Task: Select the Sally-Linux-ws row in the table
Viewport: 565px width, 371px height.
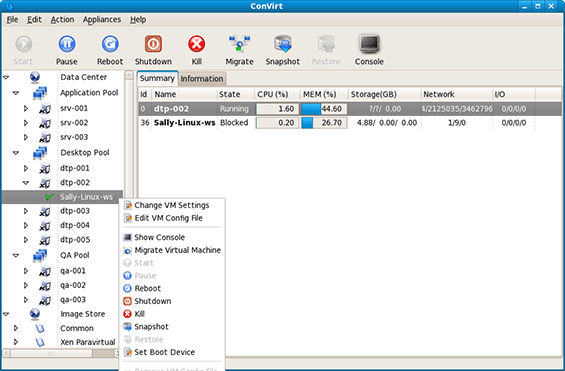Action: pos(350,123)
